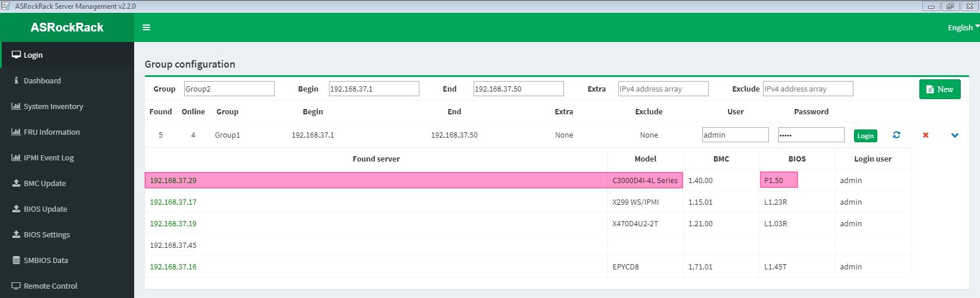This screenshot has width=980, height=298.
Task: Click BIOS version L1.45T
Action: pyautogui.click(x=775, y=267)
